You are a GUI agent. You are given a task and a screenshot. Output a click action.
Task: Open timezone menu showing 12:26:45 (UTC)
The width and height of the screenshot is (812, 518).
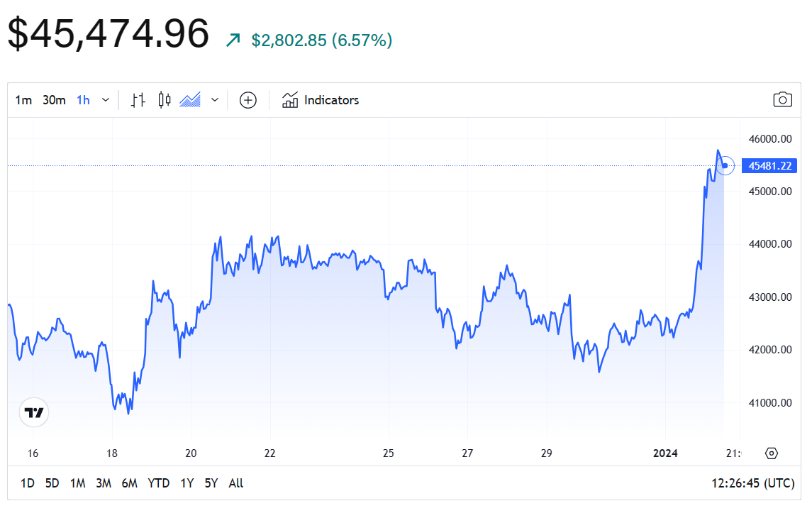[752, 483]
